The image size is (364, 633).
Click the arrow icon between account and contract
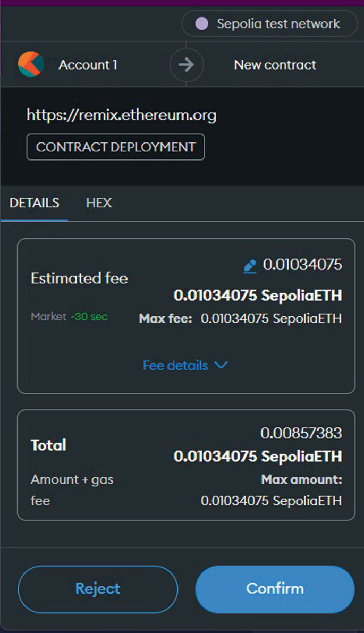186,65
